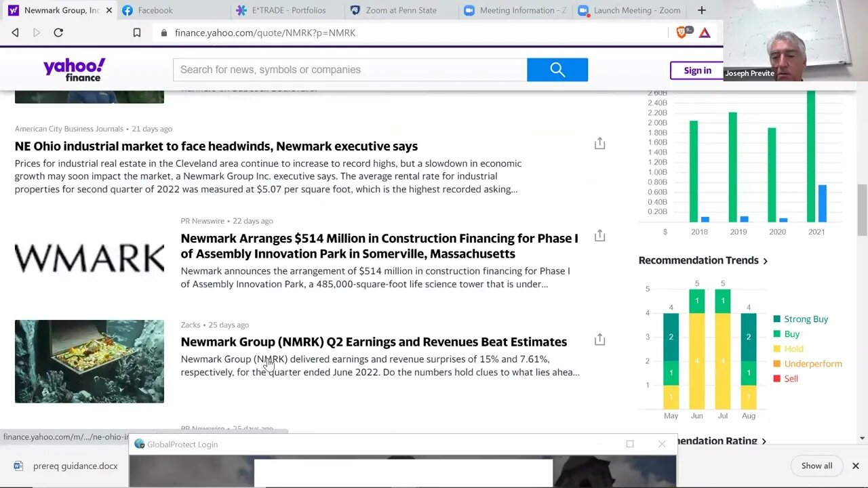
Task: Click the prereq guidance.docx download
Action: pyautogui.click(x=64, y=466)
